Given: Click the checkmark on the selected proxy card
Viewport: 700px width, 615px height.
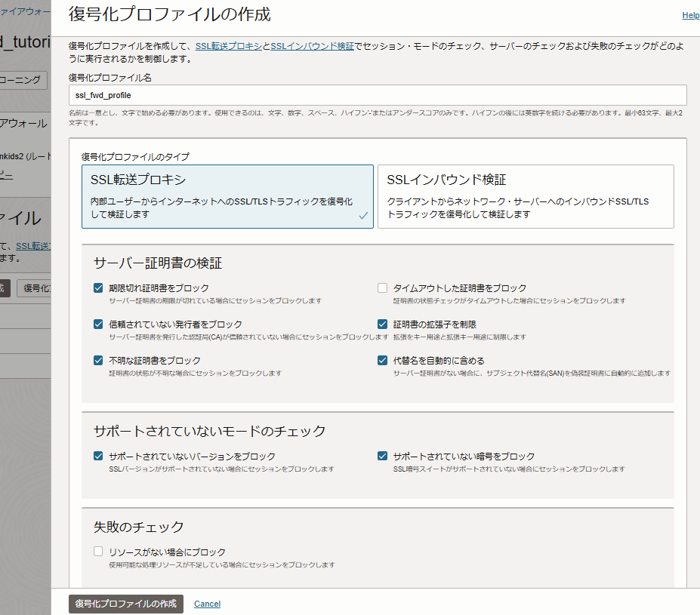Looking at the screenshot, I should point(362,216).
